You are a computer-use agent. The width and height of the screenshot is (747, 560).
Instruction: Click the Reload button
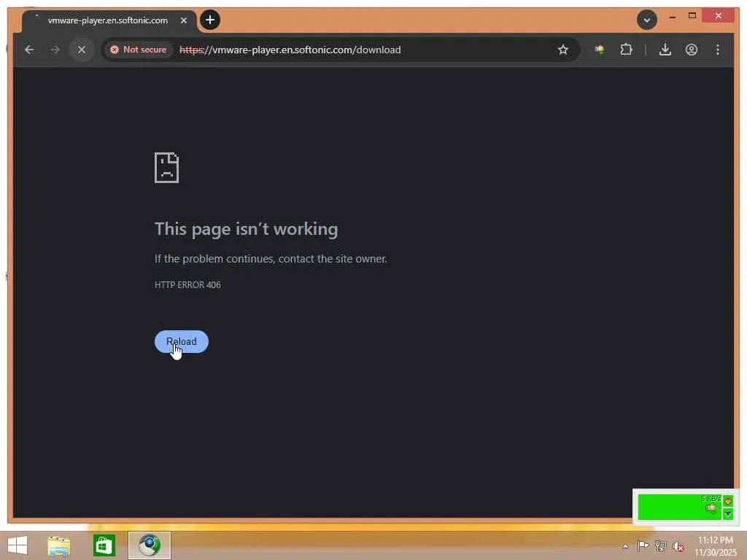point(182,341)
